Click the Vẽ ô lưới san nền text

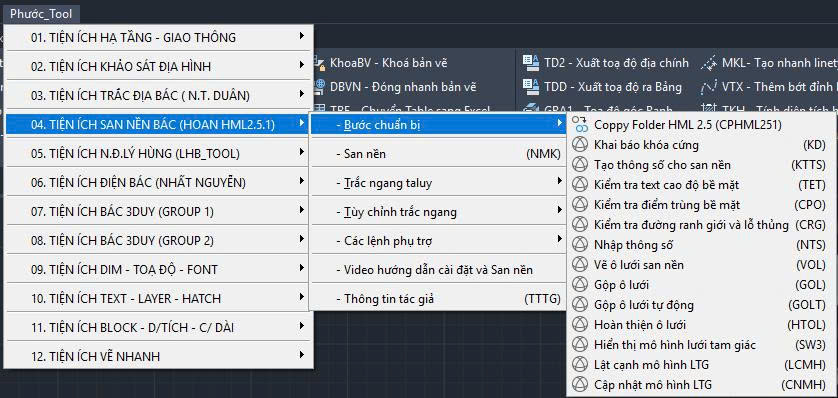(x=639, y=265)
